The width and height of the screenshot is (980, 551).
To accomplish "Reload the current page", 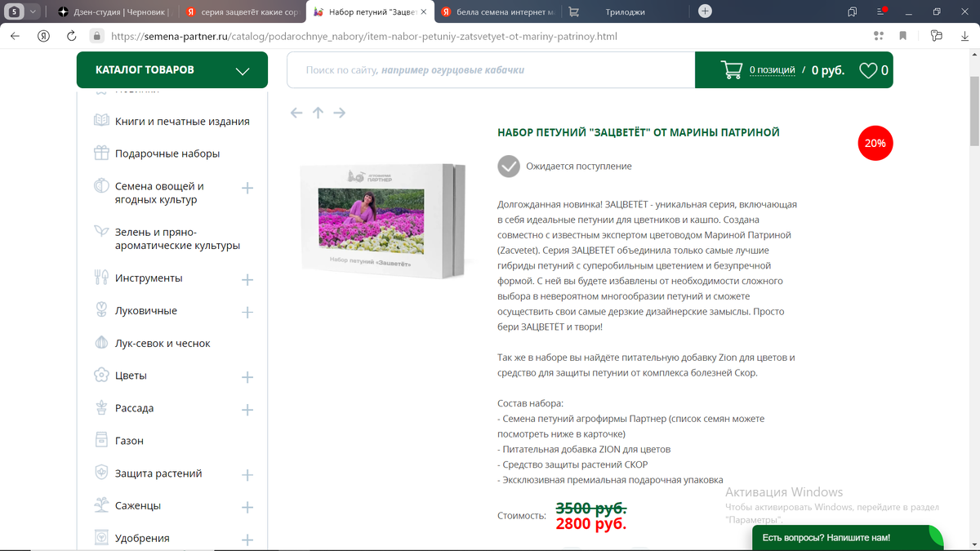I will click(x=71, y=36).
